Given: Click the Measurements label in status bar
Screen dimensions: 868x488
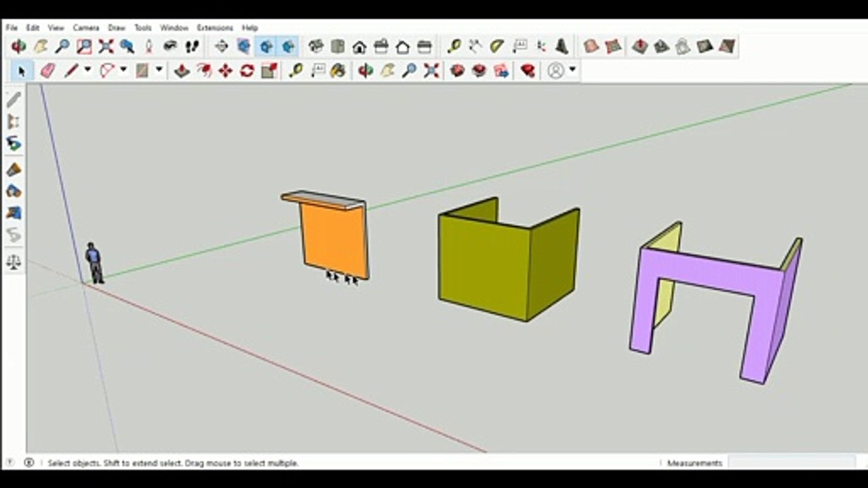Looking at the screenshot, I should click(x=694, y=463).
